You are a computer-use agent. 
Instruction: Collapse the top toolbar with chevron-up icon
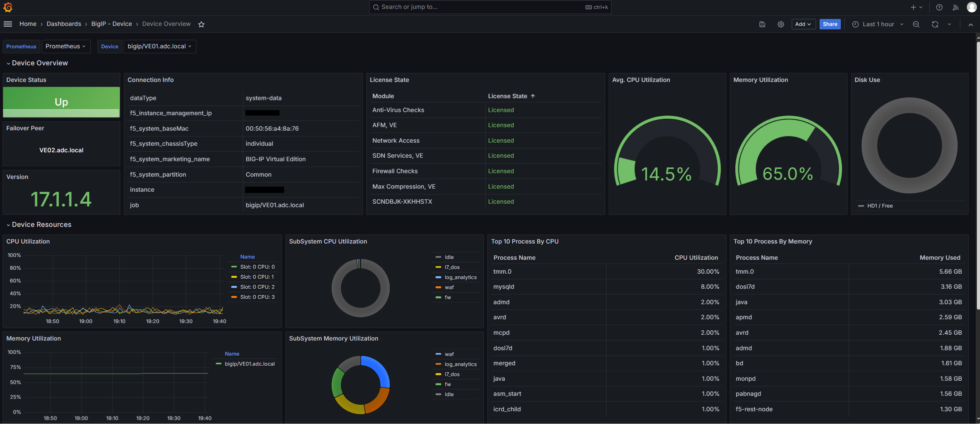(x=970, y=24)
